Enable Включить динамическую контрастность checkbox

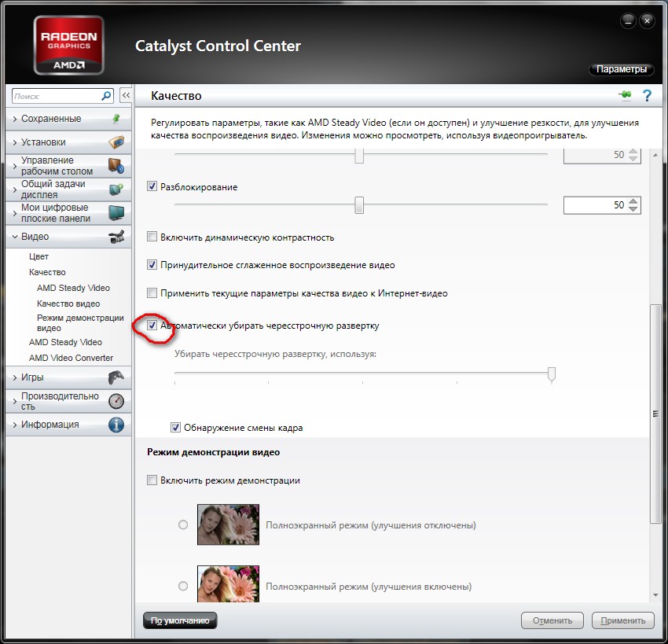tap(152, 237)
